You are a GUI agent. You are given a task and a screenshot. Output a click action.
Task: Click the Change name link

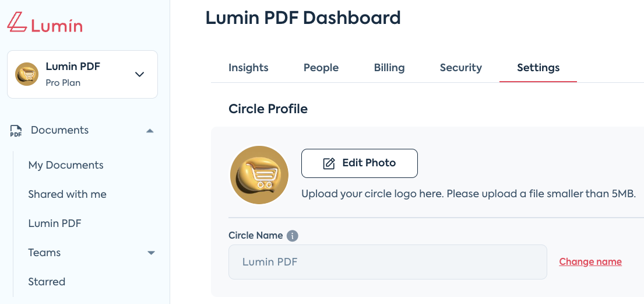coord(590,261)
